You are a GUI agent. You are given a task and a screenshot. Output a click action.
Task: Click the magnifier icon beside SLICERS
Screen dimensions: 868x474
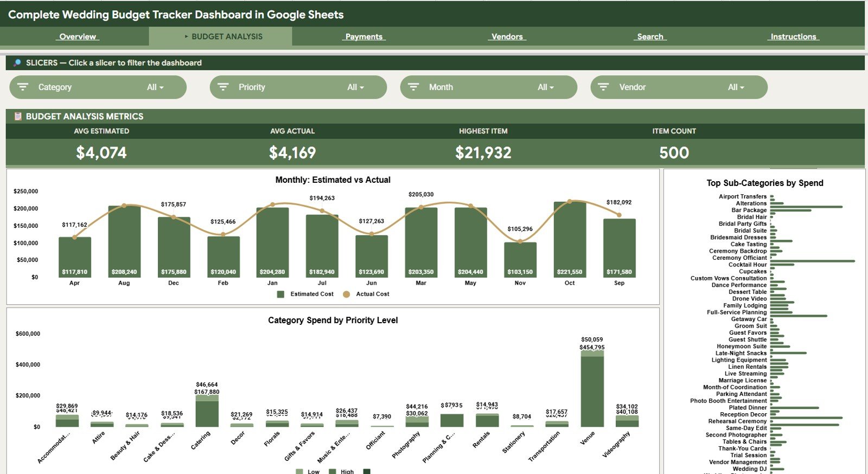[17, 63]
